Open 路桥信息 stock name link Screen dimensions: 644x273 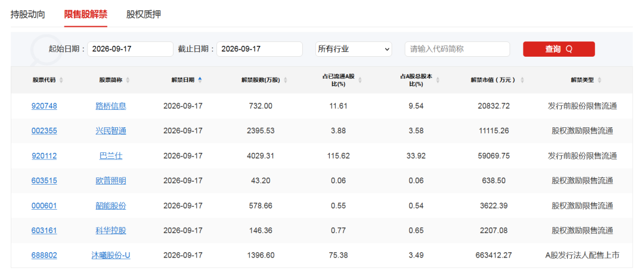(x=111, y=106)
